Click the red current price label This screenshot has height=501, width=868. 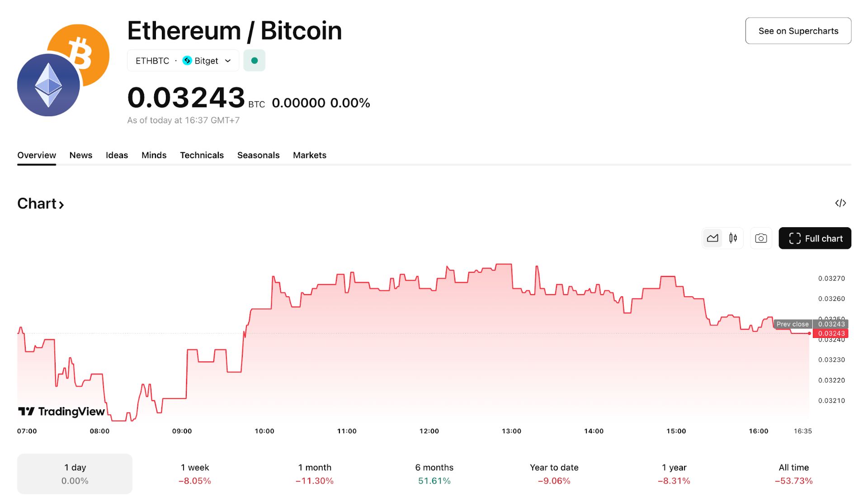point(830,333)
